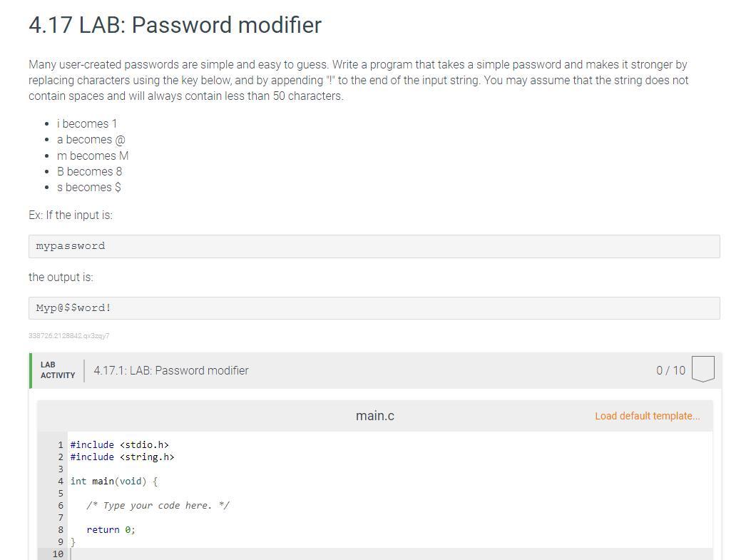Image resolution: width=756 pixels, height=560 pixels.
Task: Place cursor on the 'int main(void)' line
Action: pos(113,482)
